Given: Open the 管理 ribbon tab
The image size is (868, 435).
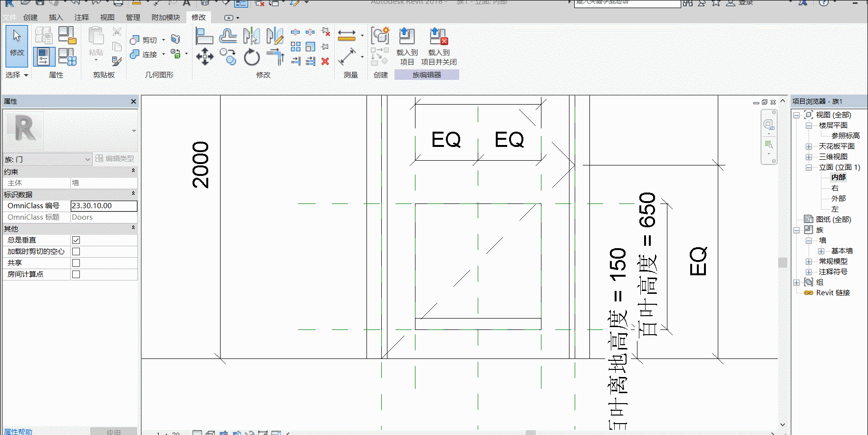Looking at the screenshot, I should tap(133, 18).
